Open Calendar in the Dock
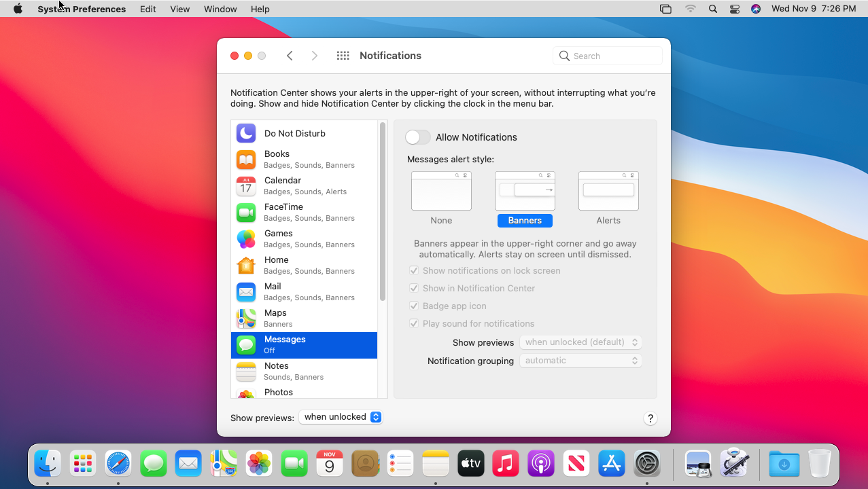Screen dimensions: 868x489 (330, 464)
